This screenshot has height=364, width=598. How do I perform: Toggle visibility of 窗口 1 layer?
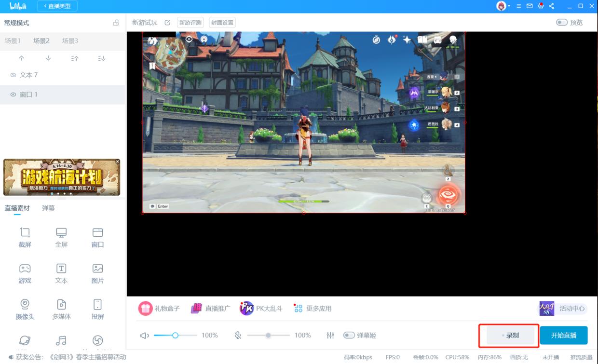[x=14, y=94]
